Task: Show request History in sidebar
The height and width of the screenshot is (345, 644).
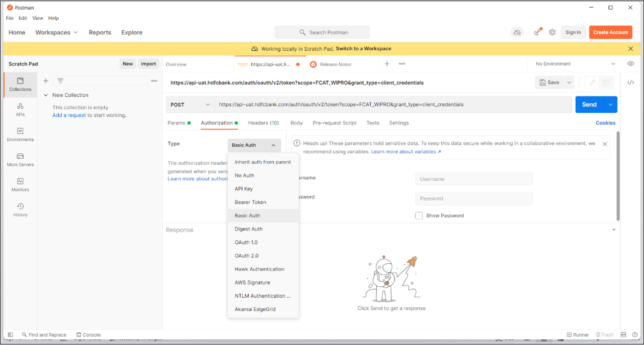Action: pyautogui.click(x=20, y=210)
